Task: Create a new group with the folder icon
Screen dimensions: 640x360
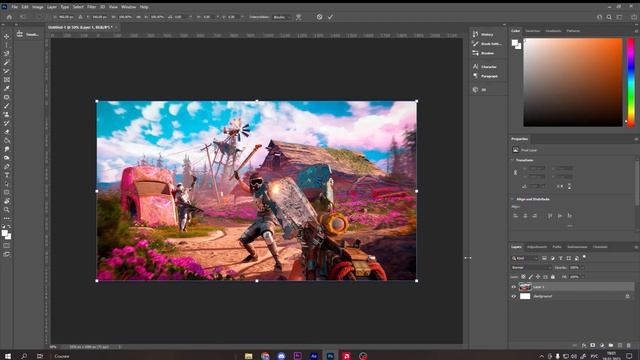Action: point(611,345)
